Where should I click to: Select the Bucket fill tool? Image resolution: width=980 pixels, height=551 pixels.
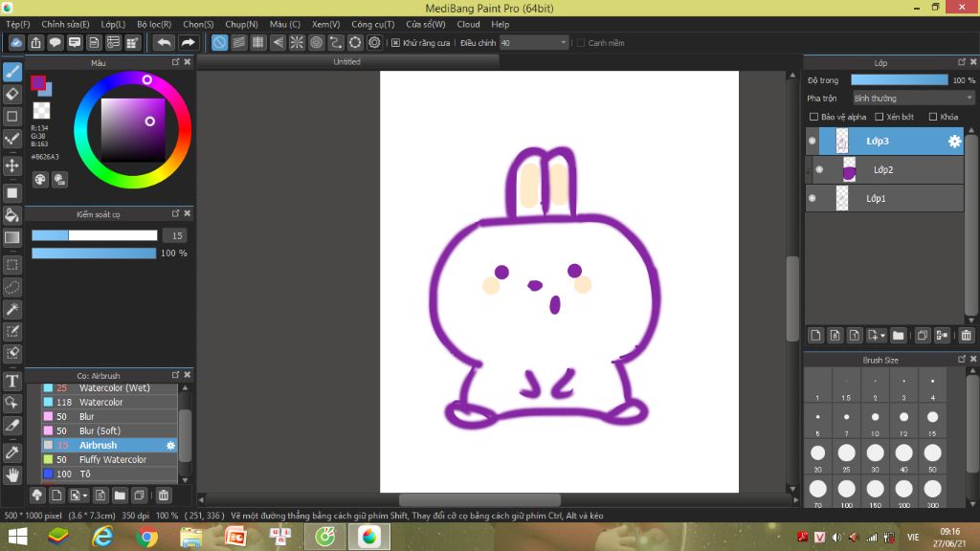tap(12, 215)
